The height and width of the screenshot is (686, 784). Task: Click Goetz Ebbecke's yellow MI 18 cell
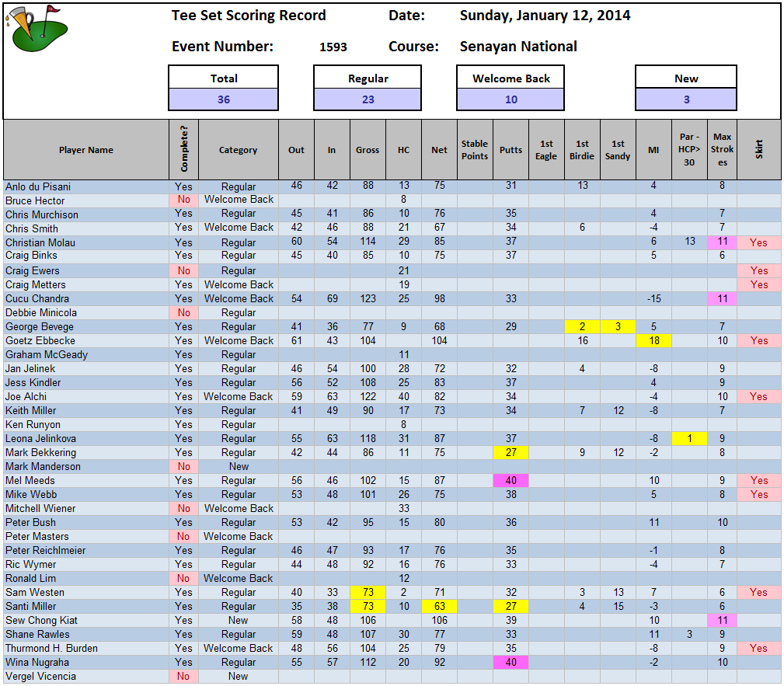pos(653,341)
